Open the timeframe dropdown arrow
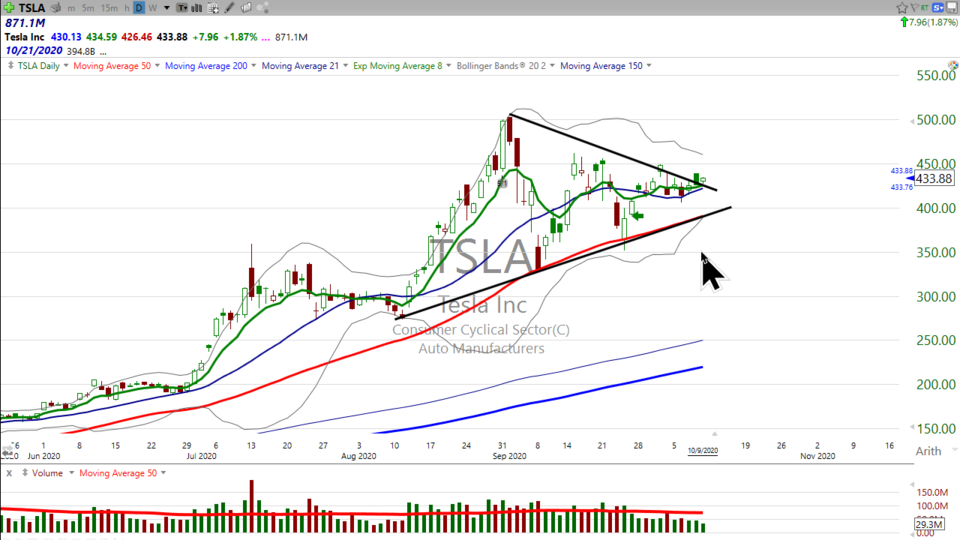Screen dimensions: 960x540 pyautogui.click(x=167, y=8)
